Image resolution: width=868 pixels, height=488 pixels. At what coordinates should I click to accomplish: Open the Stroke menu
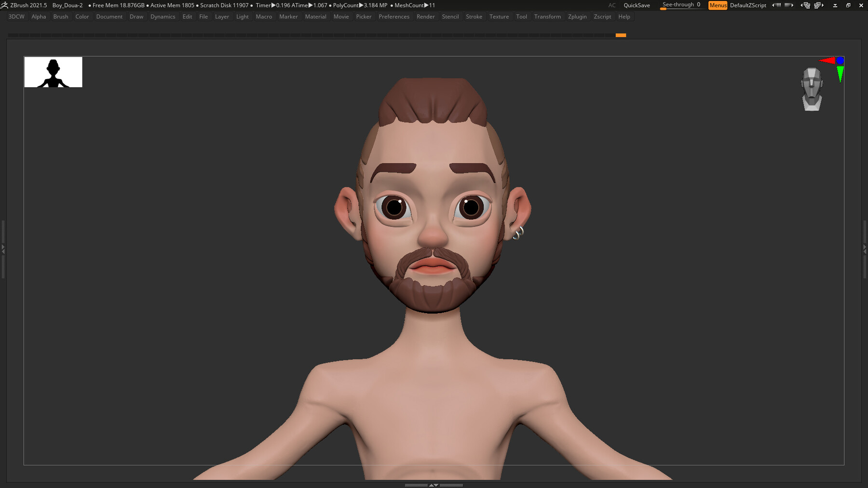click(x=474, y=16)
